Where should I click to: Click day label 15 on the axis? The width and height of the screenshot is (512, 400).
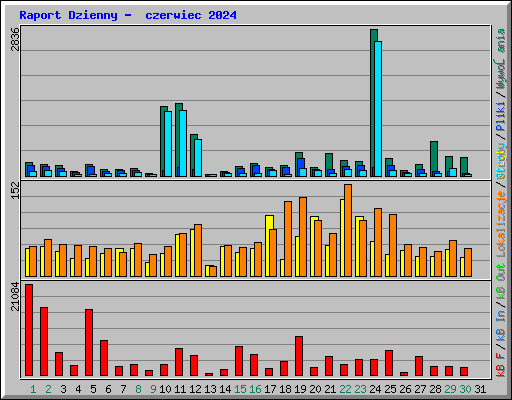(240, 389)
